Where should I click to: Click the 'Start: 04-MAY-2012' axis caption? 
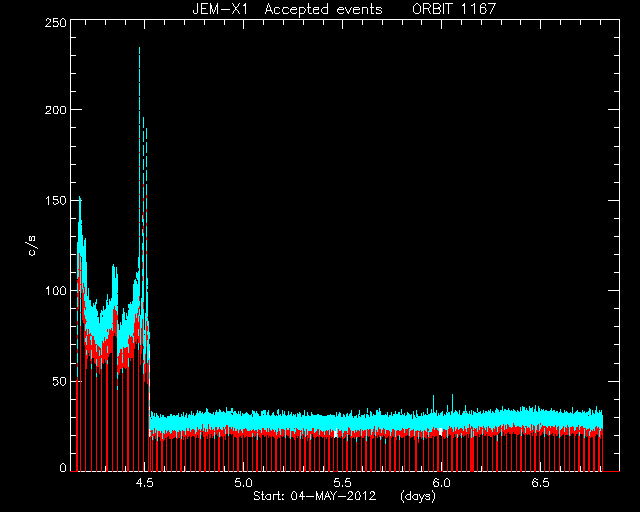315,496
